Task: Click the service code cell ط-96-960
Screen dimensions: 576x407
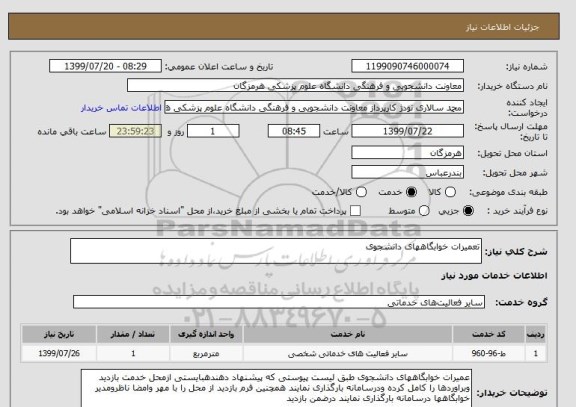Action: pos(489,353)
